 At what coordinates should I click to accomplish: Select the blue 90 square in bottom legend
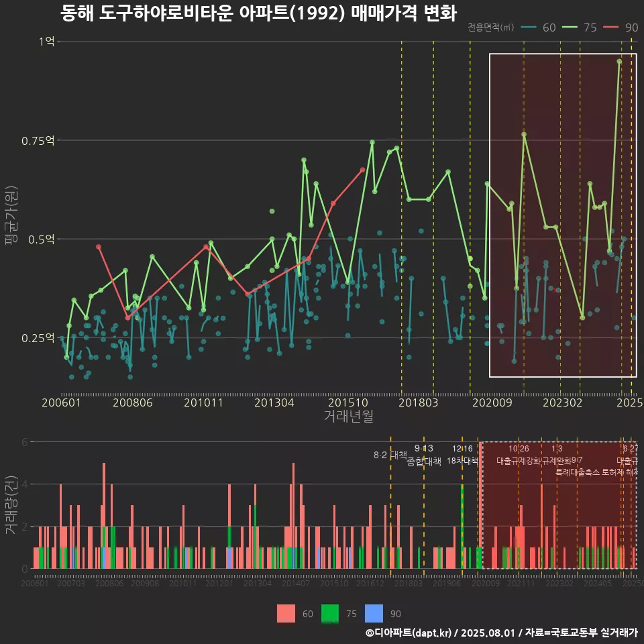pyautogui.click(x=374, y=614)
